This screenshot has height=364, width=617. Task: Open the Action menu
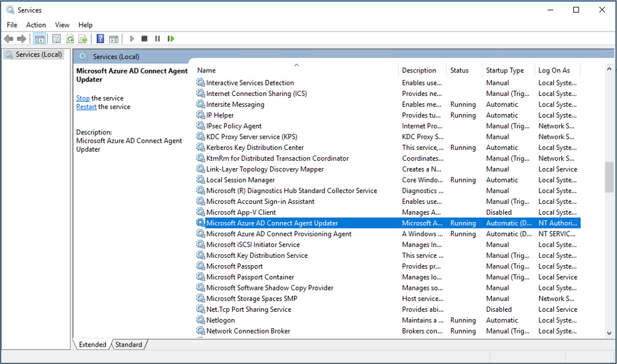click(x=36, y=25)
